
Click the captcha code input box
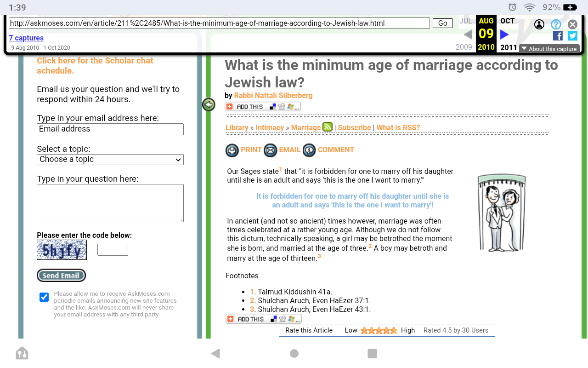[x=113, y=250]
